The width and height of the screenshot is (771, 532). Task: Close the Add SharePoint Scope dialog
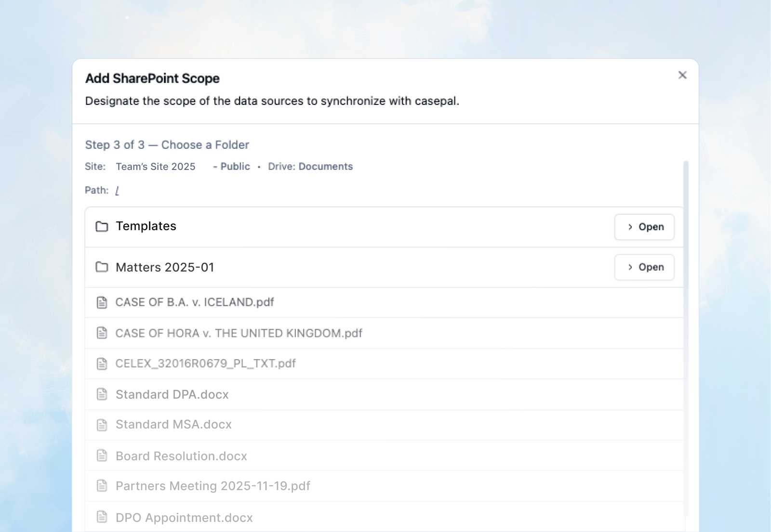(x=682, y=75)
